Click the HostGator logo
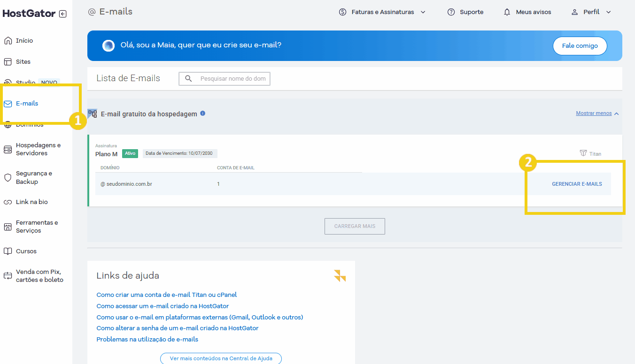 tap(29, 14)
